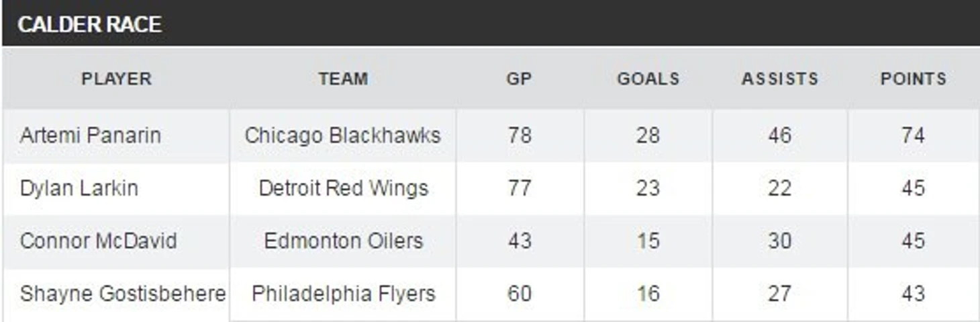The image size is (980, 322).
Task: Select the Edmonton Oilers team cell
Action: [x=343, y=241]
